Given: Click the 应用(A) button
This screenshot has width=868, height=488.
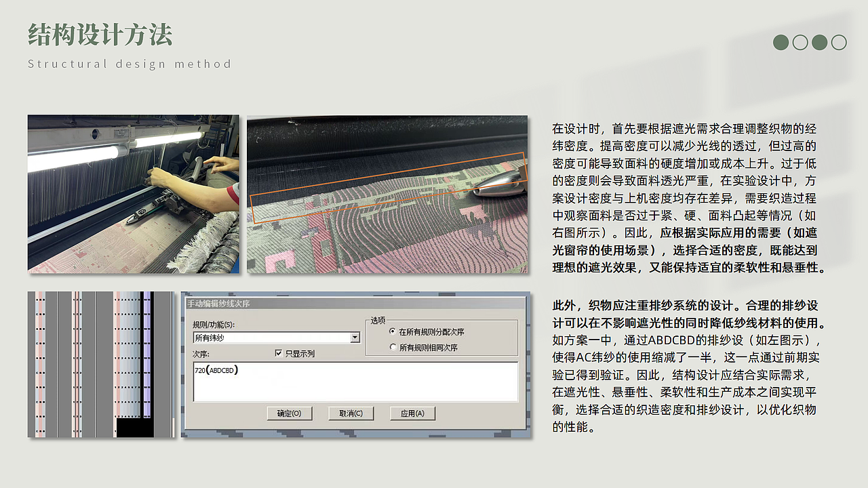Looking at the screenshot, I should tap(412, 413).
